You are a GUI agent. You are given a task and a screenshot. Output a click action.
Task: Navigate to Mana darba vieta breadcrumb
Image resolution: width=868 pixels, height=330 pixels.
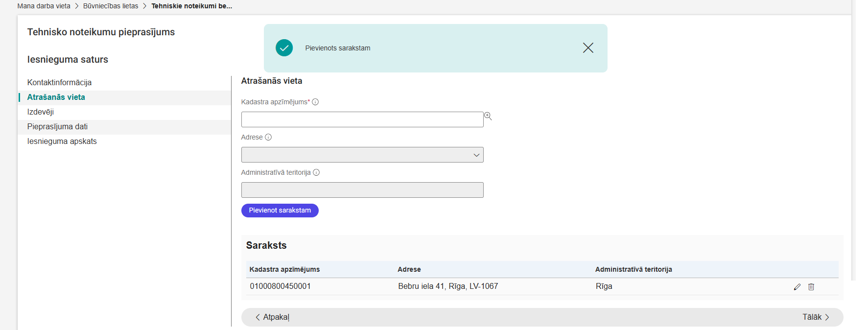point(44,6)
